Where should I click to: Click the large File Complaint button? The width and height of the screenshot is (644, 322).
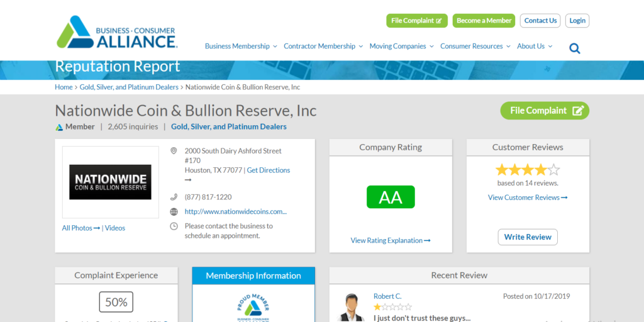545,111
